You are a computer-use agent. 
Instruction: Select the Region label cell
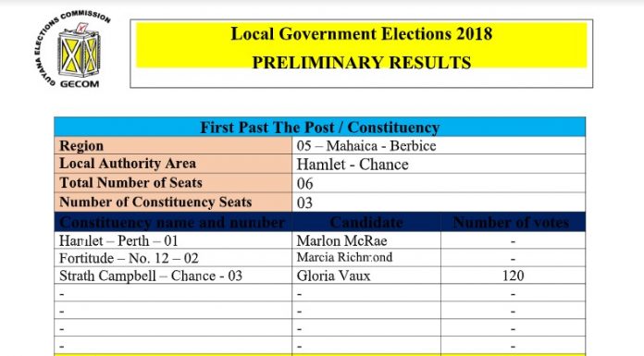coord(173,145)
